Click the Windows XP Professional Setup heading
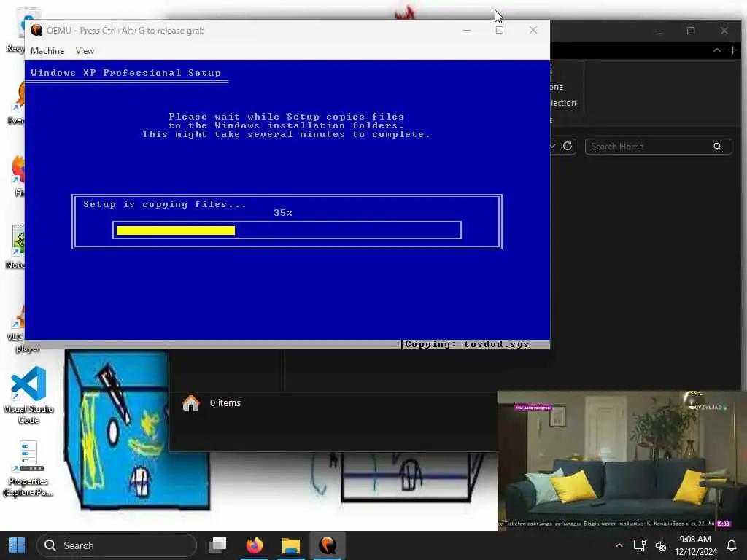 125,73
